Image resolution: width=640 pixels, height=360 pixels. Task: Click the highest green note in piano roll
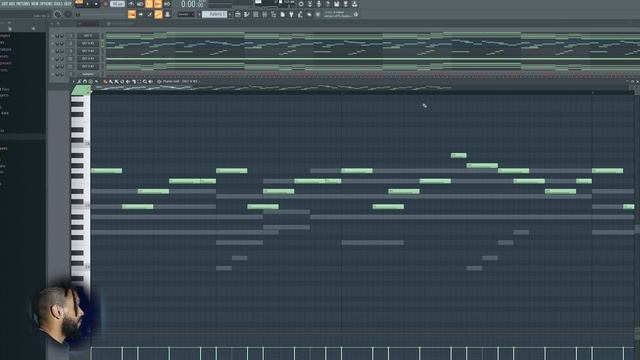(x=458, y=155)
